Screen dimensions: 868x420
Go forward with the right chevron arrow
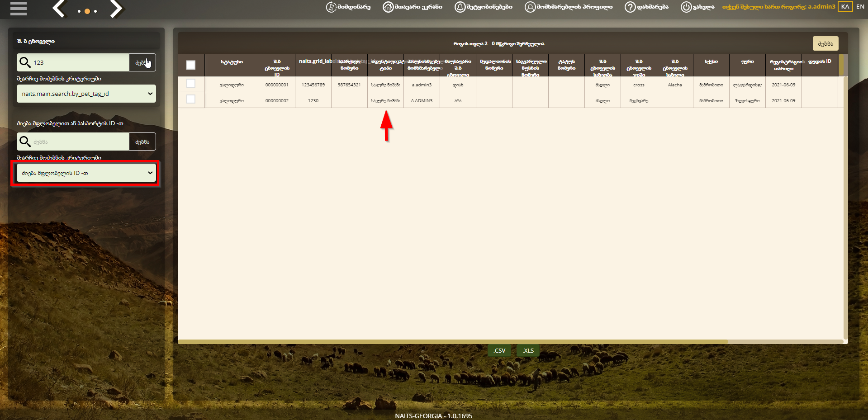coord(116,9)
